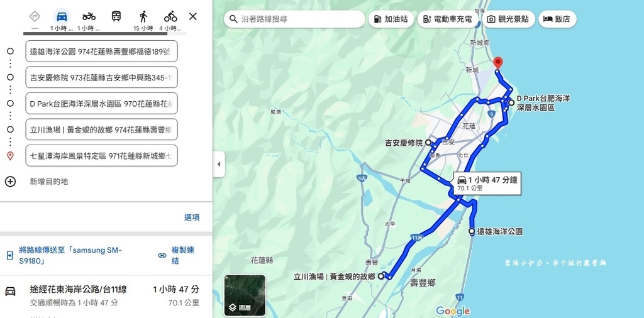Click 立川漁場 waypoint circle in list
The image size is (644, 318).
(x=10, y=129)
